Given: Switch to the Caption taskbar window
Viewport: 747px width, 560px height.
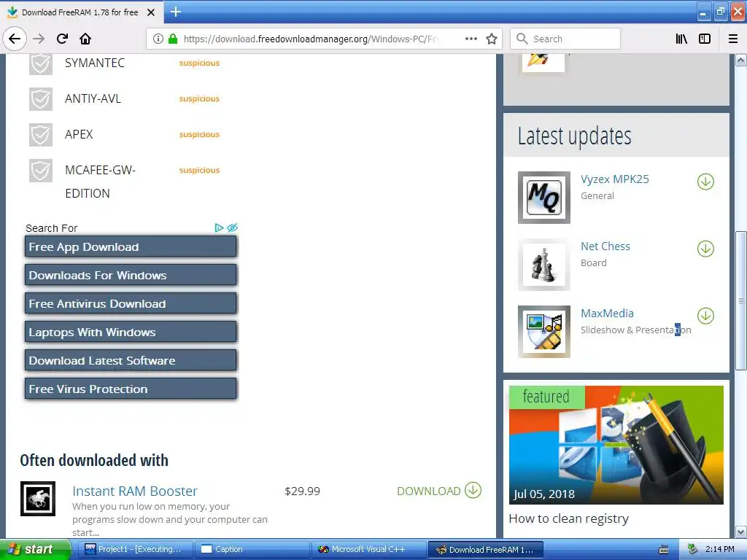Looking at the screenshot, I should point(252,550).
